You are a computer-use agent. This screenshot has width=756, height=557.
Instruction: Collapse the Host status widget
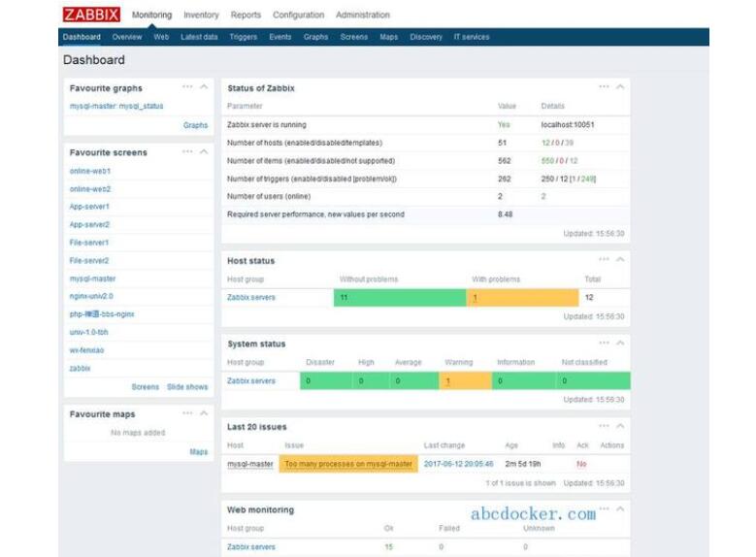pyautogui.click(x=620, y=259)
